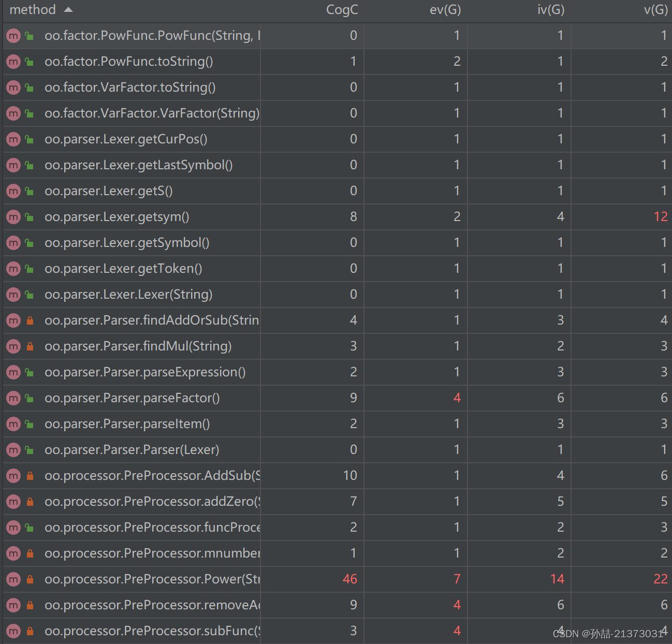Select row oo.processor.PreProcessor.Power

coord(337,579)
